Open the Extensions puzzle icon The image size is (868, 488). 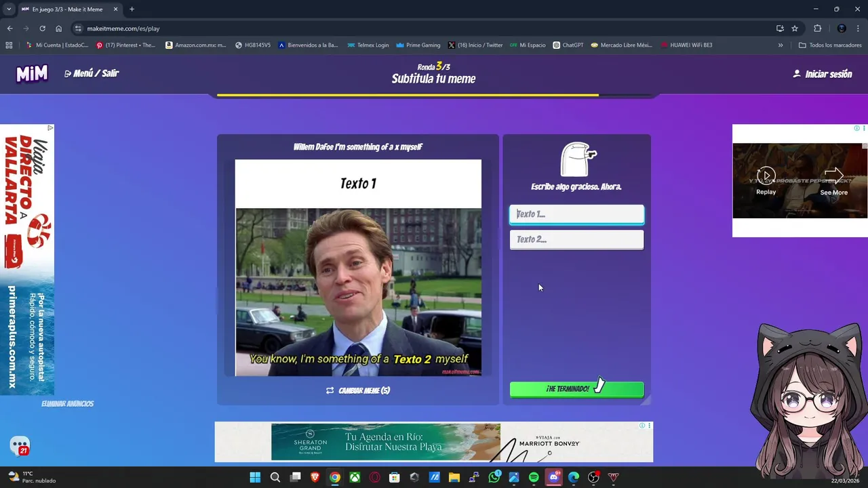point(817,28)
